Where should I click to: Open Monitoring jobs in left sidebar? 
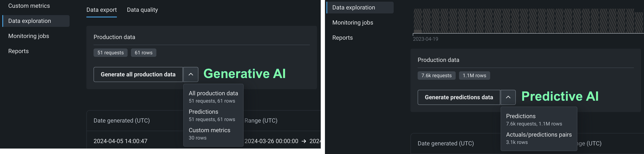tap(29, 36)
